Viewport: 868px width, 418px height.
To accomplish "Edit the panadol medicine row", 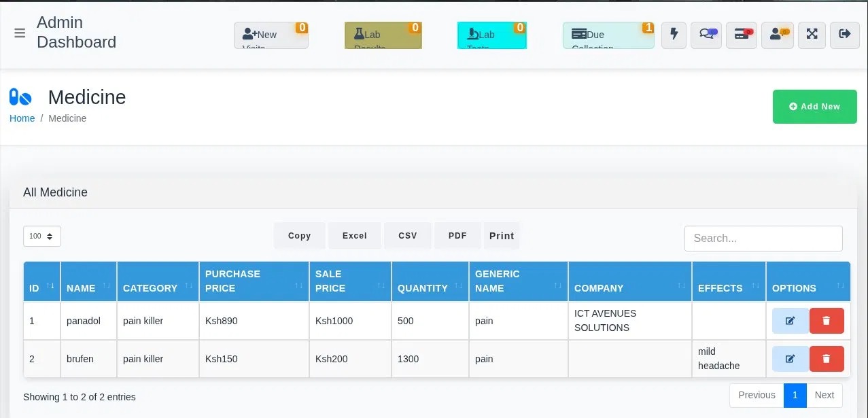I will click(790, 321).
